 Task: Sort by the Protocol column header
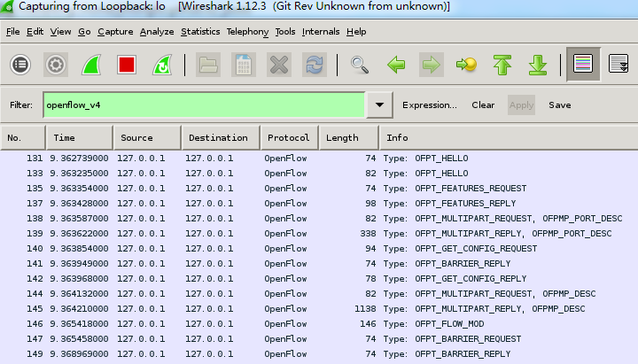click(290, 138)
